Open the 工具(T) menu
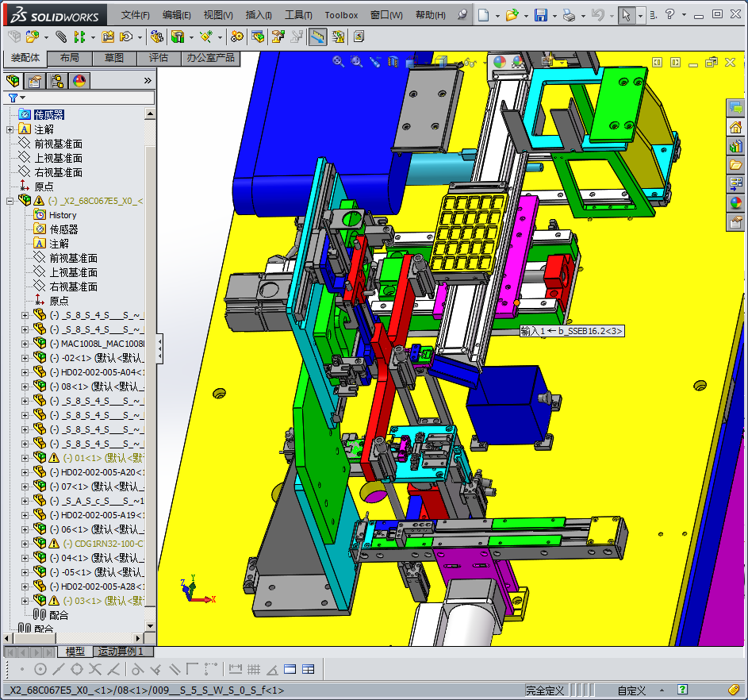This screenshot has height=700, width=748. click(298, 15)
